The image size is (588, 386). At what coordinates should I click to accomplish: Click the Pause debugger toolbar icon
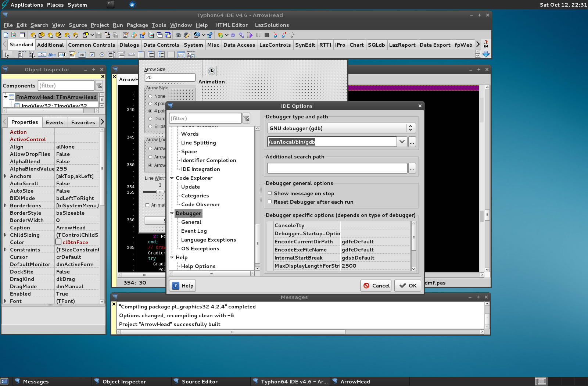click(258, 35)
